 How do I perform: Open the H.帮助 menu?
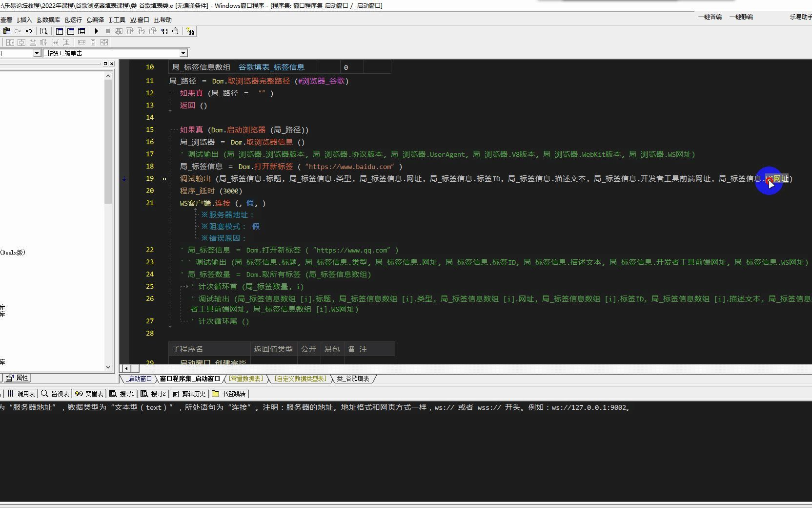(162, 20)
